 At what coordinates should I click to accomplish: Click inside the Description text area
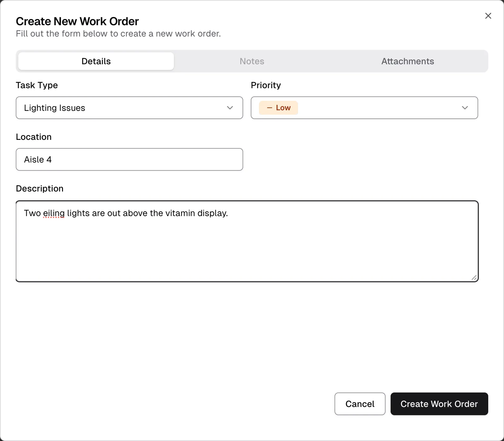[247, 241]
